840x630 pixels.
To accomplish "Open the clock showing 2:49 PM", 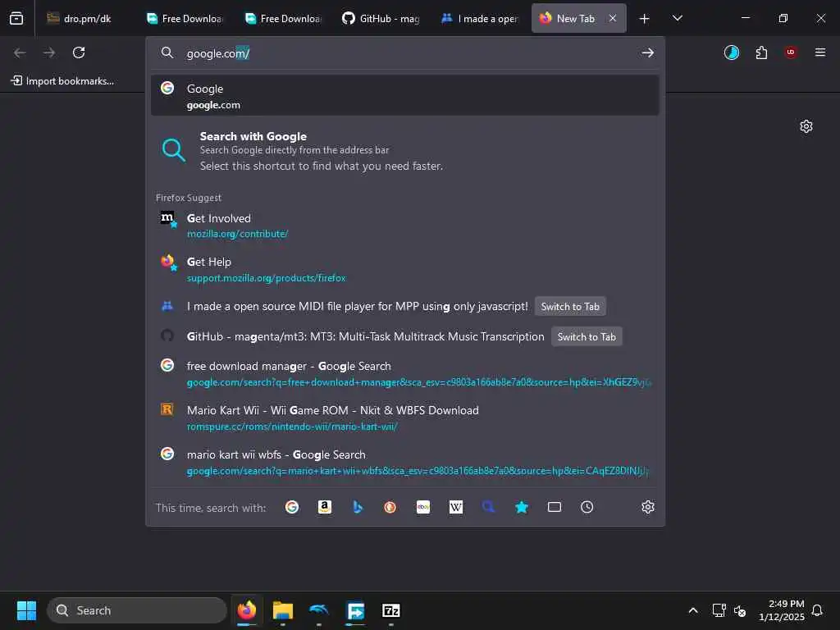I will tap(782, 610).
